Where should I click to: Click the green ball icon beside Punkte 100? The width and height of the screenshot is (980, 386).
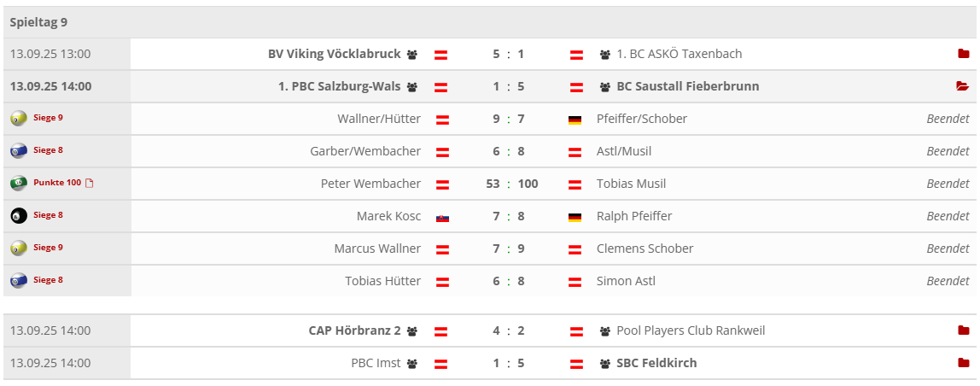19,184
